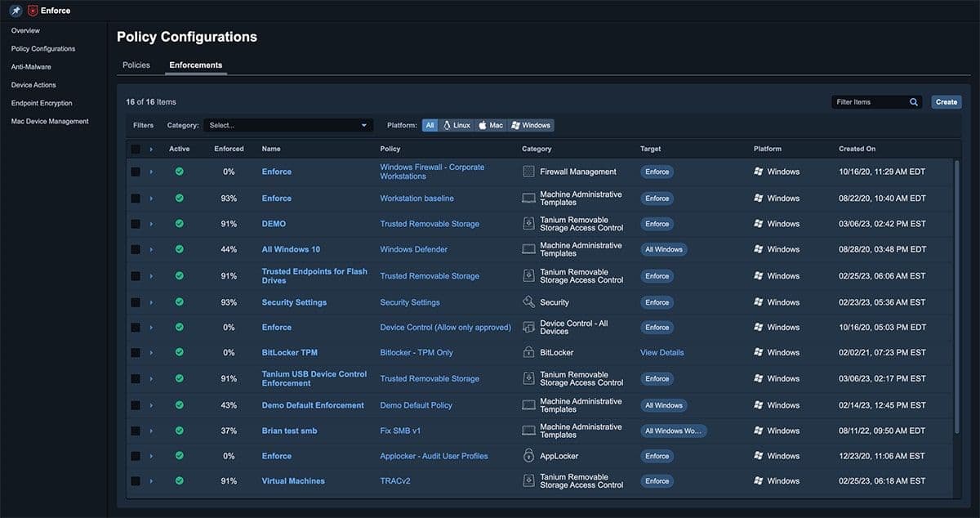The width and height of the screenshot is (980, 518).
Task: Click Firewall Management category icon
Action: (528, 172)
